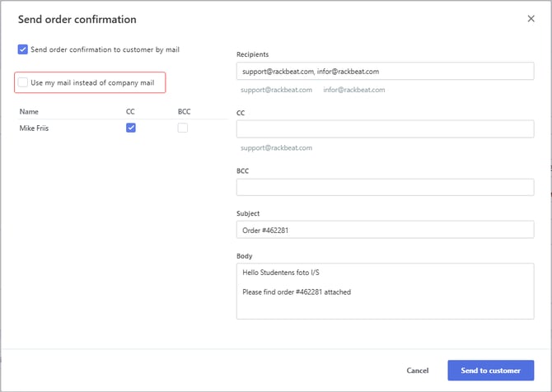The width and height of the screenshot is (552, 392).
Task: Choose support@rackbeat.com suggestion below CC field
Action: 276,148
